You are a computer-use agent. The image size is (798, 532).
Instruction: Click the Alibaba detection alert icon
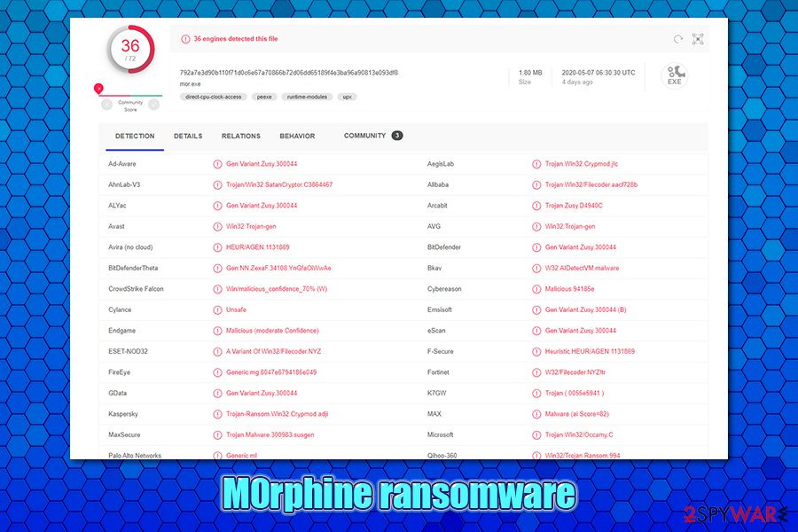coord(536,184)
